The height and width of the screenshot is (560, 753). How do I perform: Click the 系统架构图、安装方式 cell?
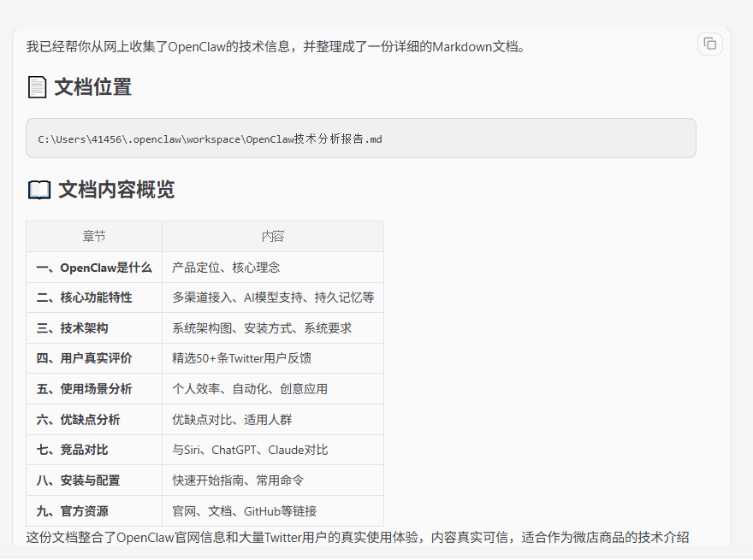pos(273,328)
